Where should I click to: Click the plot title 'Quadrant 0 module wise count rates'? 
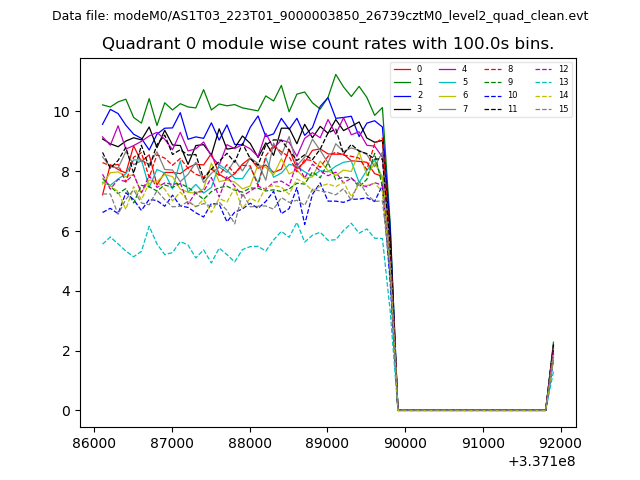click(x=327, y=44)
